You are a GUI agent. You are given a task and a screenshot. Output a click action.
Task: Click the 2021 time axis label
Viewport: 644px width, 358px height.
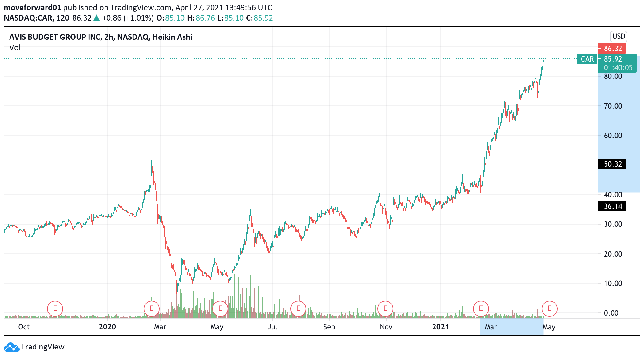(440, 327)
